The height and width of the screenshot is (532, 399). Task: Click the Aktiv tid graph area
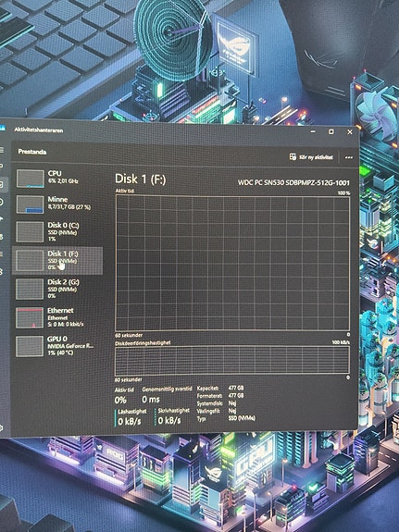coord(232,263)
